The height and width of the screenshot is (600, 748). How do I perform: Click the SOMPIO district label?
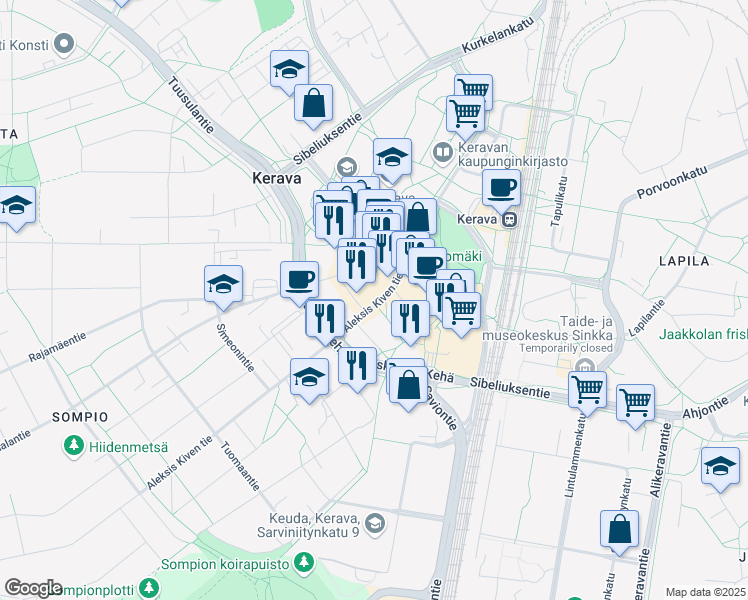point(80,417)
